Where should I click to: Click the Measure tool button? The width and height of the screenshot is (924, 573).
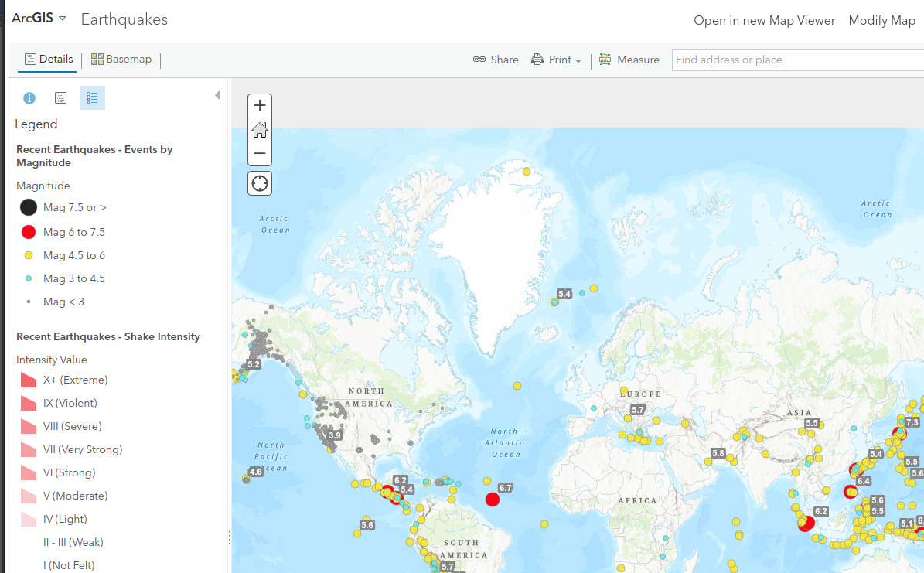[x=629, y=60]
